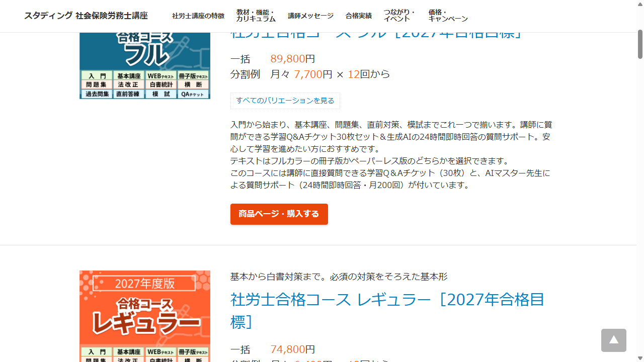
Task: Open the partially hidden 社労士合格コース フル title link
Action: click(376, 35)
